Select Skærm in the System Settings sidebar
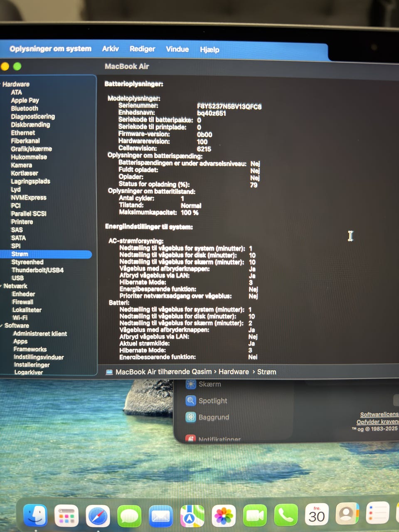Viewport: 399px width, 532px height. (209, 384)
